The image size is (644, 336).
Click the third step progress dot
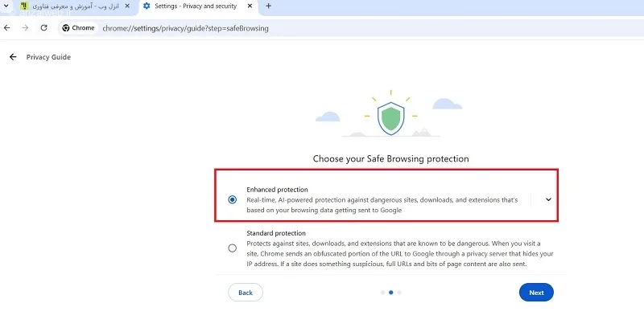click(x=399, y=293)
